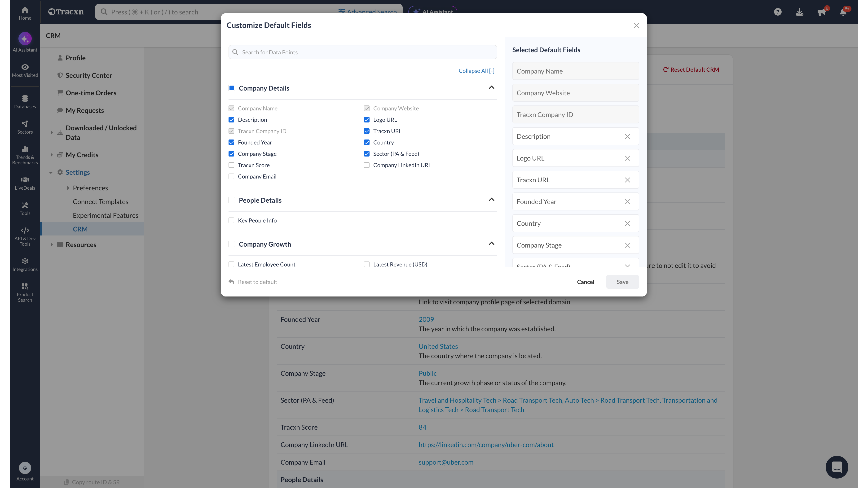Expand Downloaded / Unlocked Data tree arrow

point(52,133)
